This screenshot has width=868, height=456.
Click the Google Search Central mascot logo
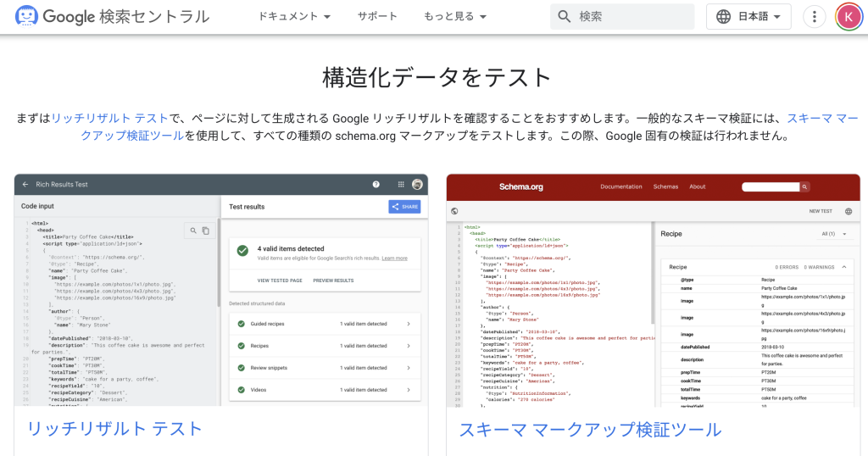pos(26,16)
